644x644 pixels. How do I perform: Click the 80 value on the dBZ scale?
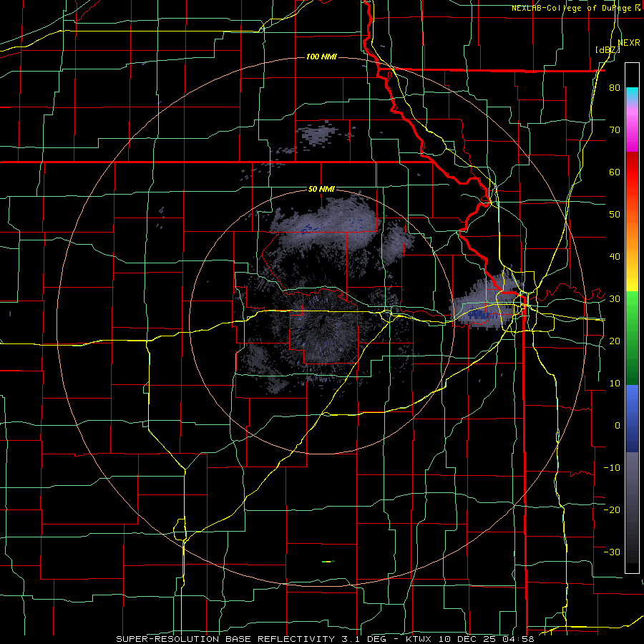pyautogui.click(x=615, y=88)
